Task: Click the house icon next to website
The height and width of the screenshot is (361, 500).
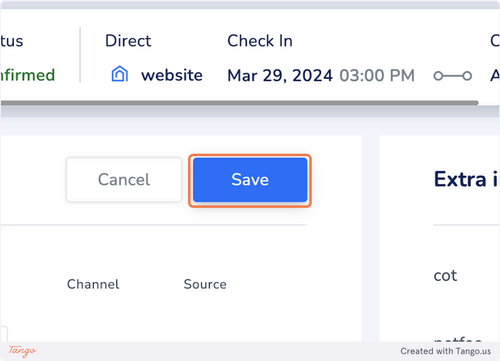Action: 120,74
